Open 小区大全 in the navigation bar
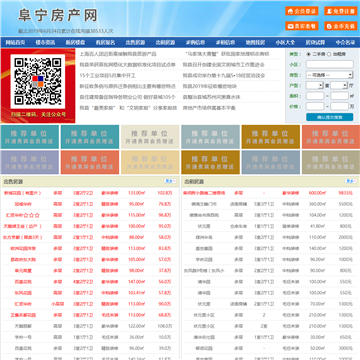 [x=285, y=42]
